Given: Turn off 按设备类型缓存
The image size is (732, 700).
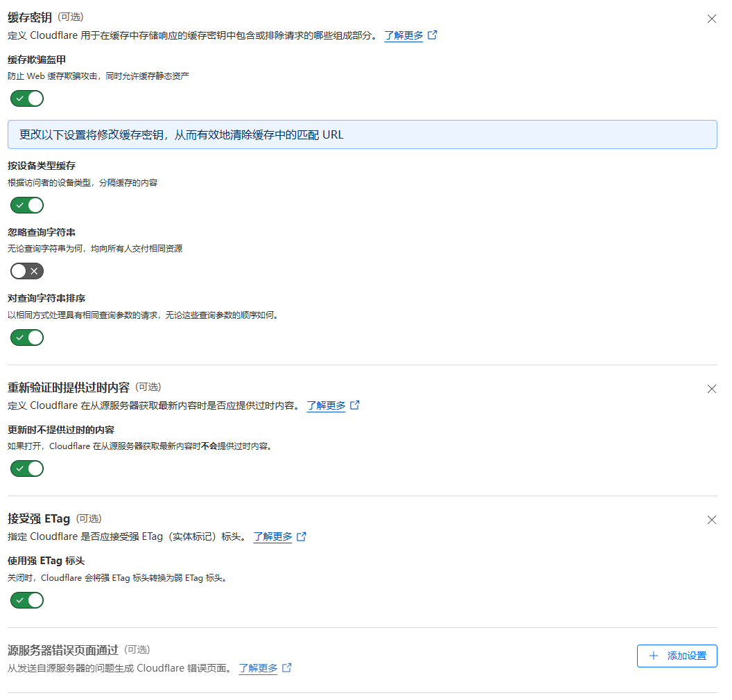Looking at the screenshot, I should (x=26, y=205).
